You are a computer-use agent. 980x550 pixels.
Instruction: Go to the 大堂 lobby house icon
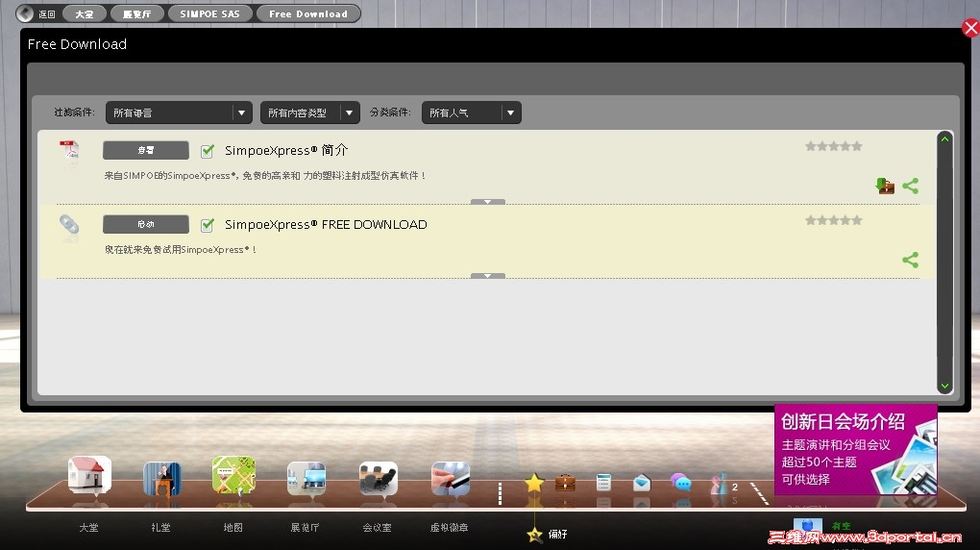click(89, 476)
